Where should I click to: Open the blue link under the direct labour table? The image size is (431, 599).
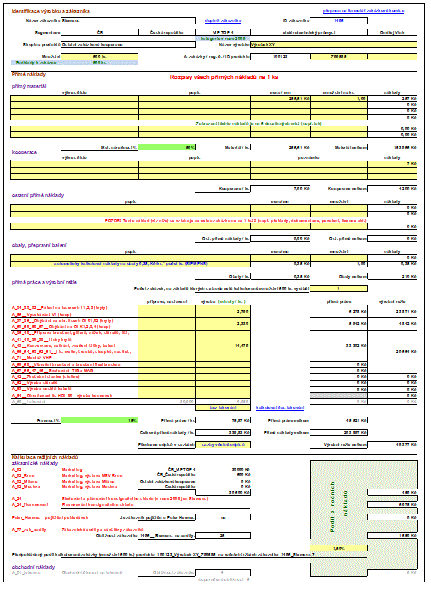click(280, 408)
